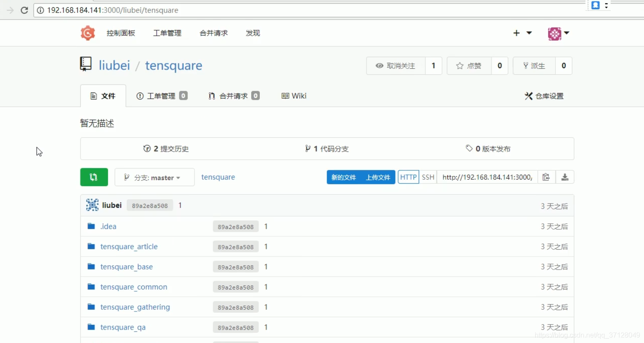Click the Gitea logo icon
644x343 pixels.
point(88,33)
